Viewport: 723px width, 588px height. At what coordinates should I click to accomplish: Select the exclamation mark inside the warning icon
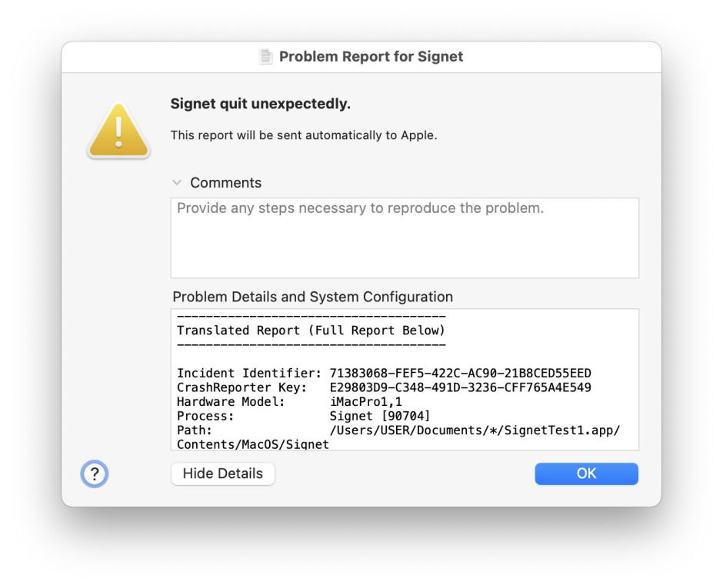(117, 131)
